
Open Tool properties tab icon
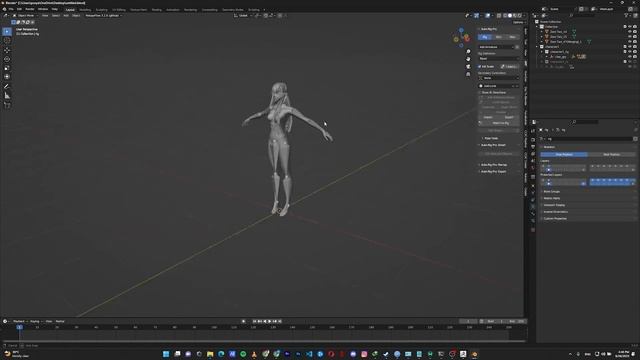coord(533,131)
